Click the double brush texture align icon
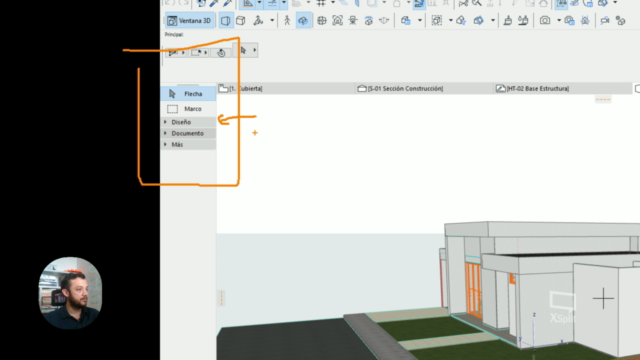 pos(523,20)
